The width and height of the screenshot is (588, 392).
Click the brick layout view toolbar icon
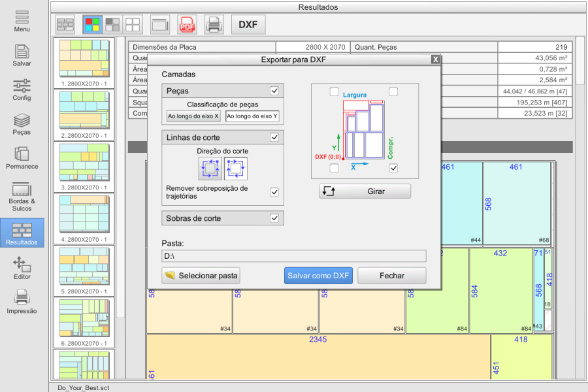65,25
